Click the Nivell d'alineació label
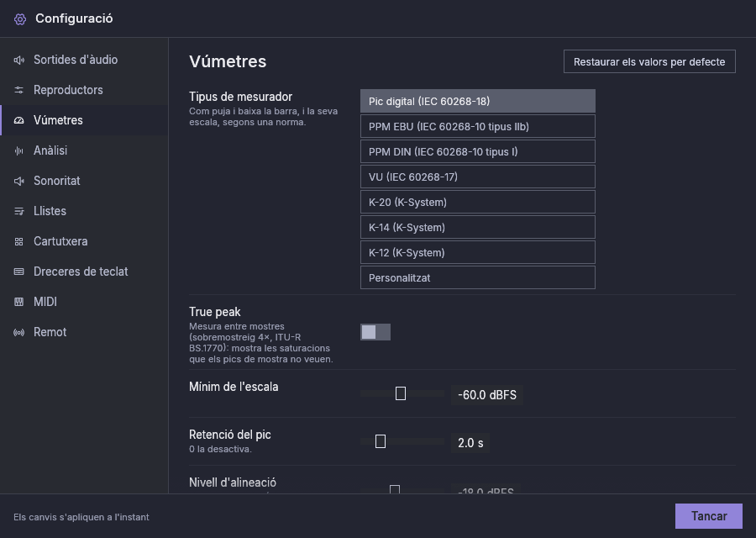756x538 pixels. coord(233,483)
